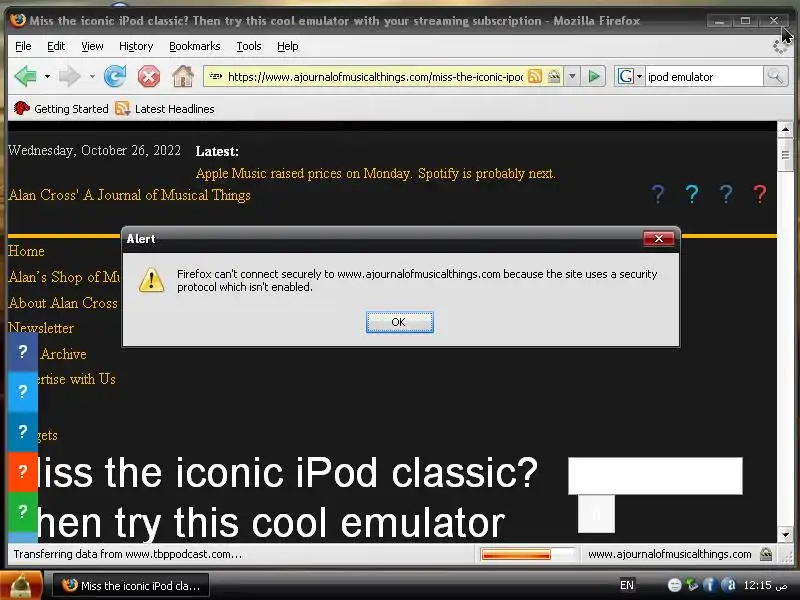Open the Forward history dropdown arrow
Viewport: 800px width, 600px height.
click(x=92, y=77)
